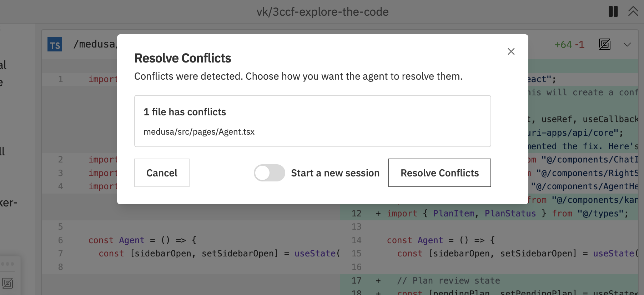The image size is (644, 295).
Task: Click the TS file type icon
Action: pos(55,44)
